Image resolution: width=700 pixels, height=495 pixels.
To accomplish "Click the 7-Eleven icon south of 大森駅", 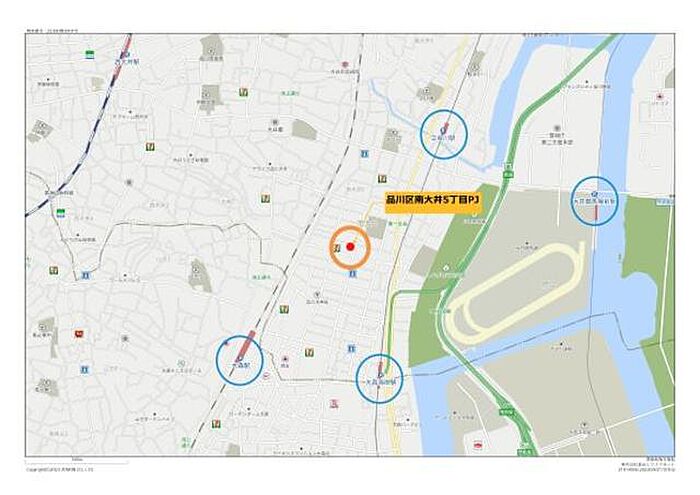I will (217, 423).
